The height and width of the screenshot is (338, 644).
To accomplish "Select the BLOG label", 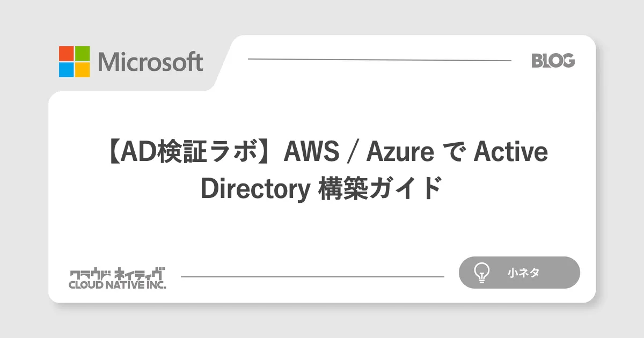I will pos(553,61).
